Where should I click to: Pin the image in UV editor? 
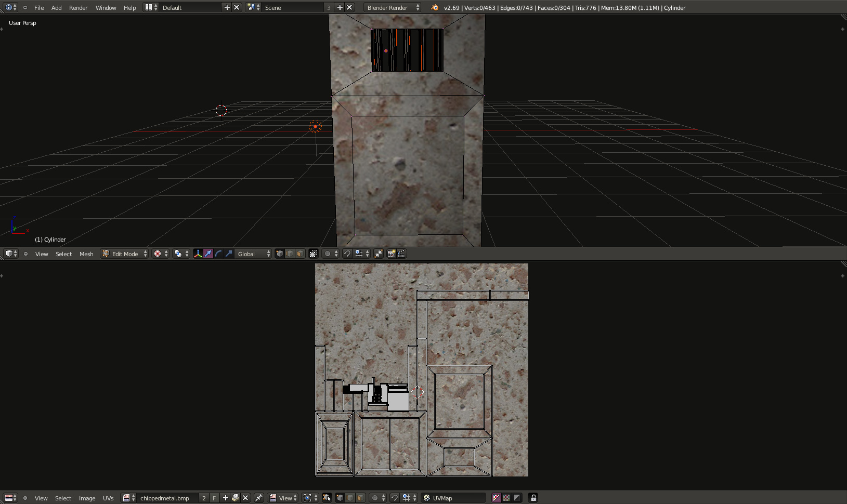[258, 498]
